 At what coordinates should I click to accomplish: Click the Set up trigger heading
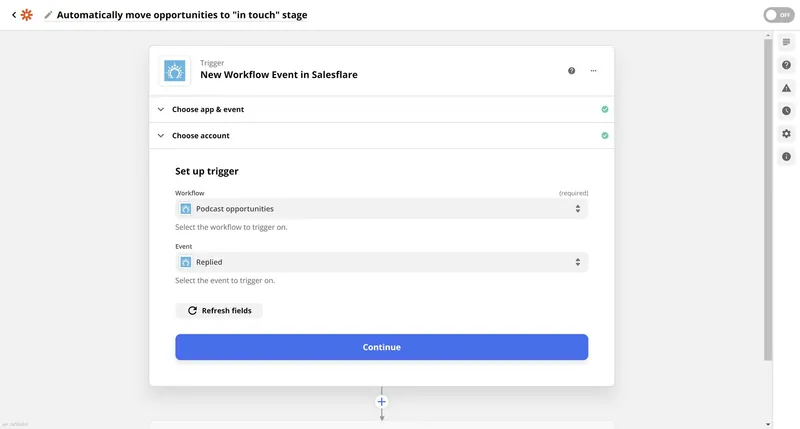(x=207, y=171)
